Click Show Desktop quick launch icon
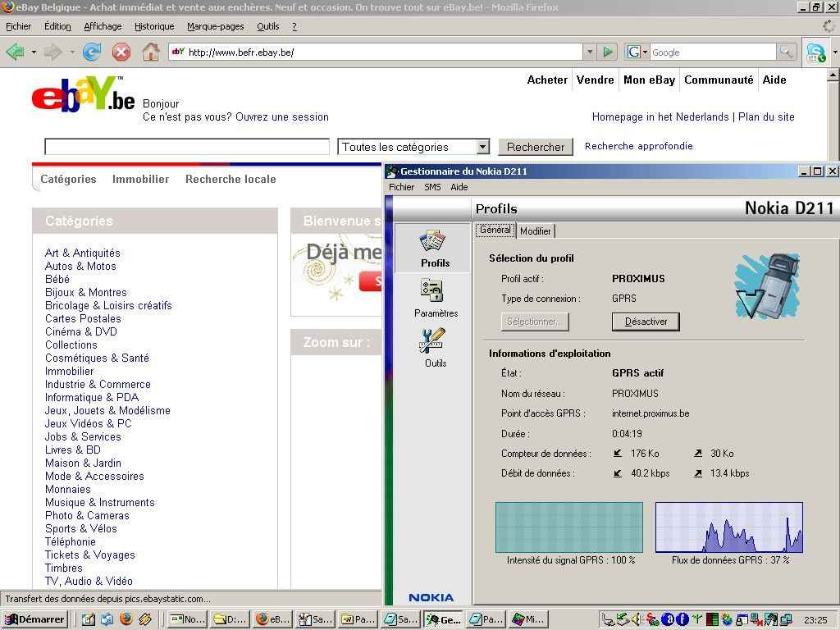Screen dimensions: 840x630 pyautogui.click(x=89, y=619)
